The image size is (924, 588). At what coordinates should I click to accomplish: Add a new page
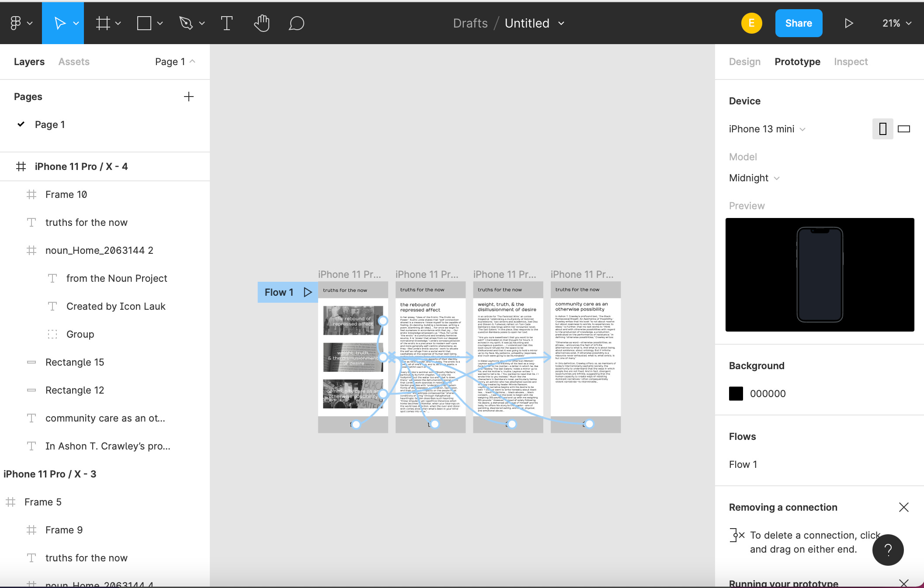tap(188, 97)
